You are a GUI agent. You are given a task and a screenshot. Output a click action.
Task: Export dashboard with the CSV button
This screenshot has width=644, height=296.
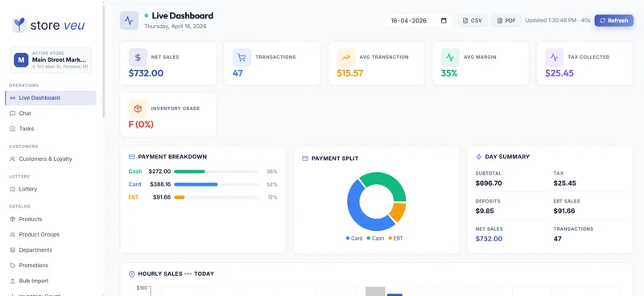pyautogui.click(x=473, y=21)
